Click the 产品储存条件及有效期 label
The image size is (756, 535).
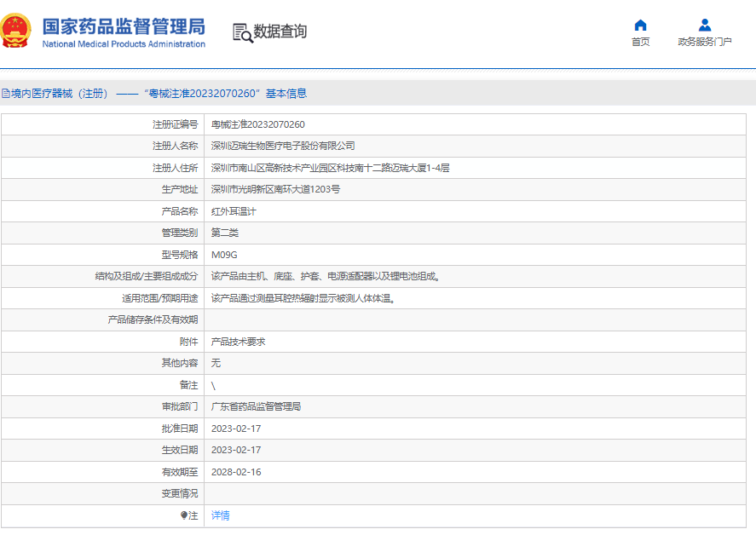tap(153, 319)
